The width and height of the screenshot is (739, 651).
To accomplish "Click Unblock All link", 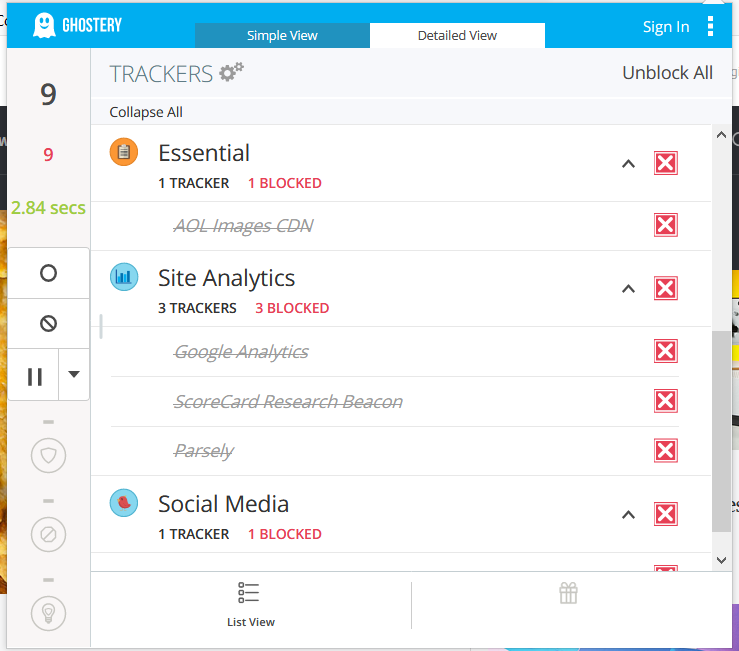I will pyautogui.click(x=667, y=73).
